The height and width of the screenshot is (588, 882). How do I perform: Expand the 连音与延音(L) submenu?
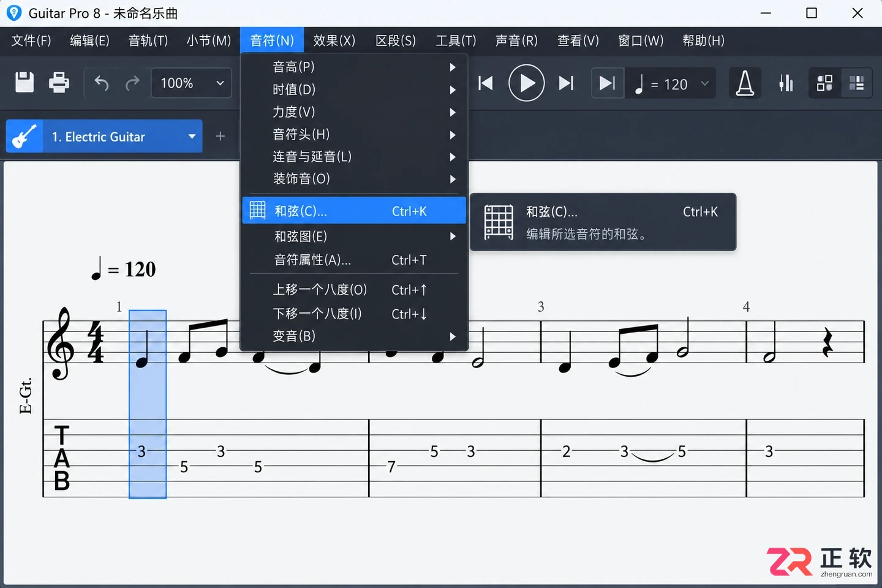point(354,157)
